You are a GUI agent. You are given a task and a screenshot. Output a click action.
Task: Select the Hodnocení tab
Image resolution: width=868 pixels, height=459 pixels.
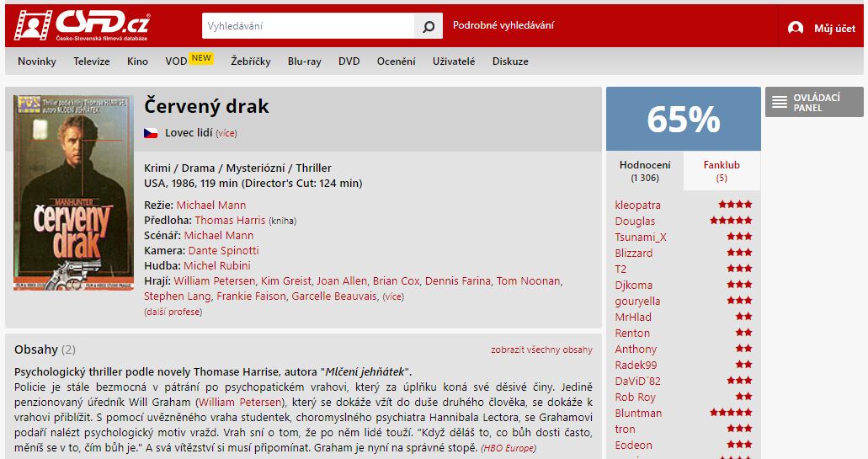point(645,170)
